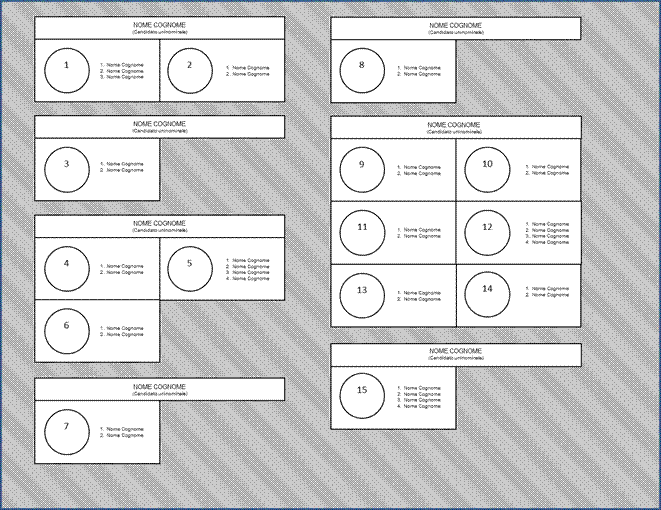Select the candidate names next to circle 13
661x510 pixels.
(x=419, y=296)
